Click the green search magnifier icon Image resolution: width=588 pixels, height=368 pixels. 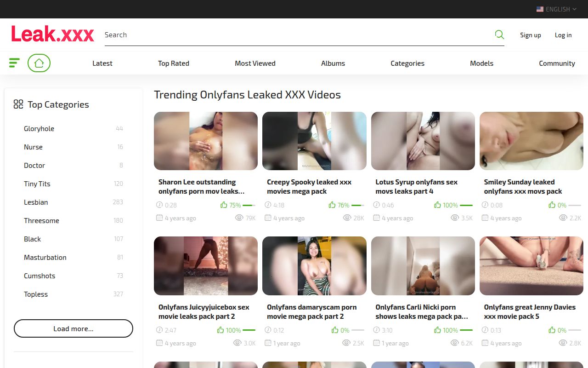499,34
